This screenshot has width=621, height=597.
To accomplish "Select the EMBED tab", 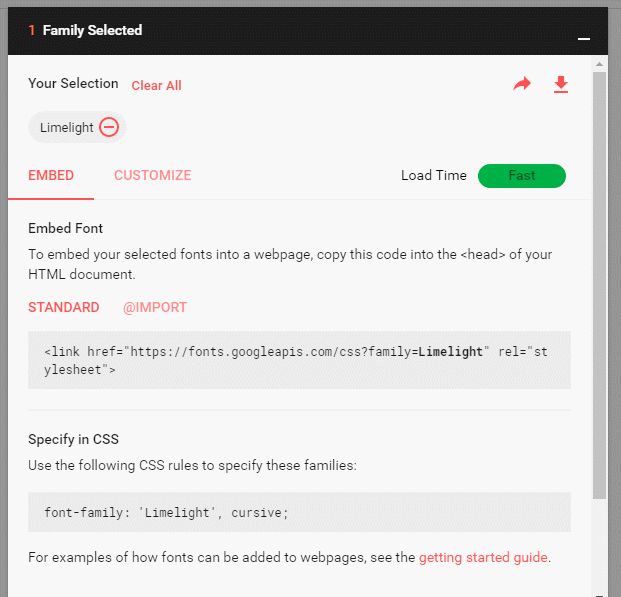I will pyautogui.click(x=51, y=175).
